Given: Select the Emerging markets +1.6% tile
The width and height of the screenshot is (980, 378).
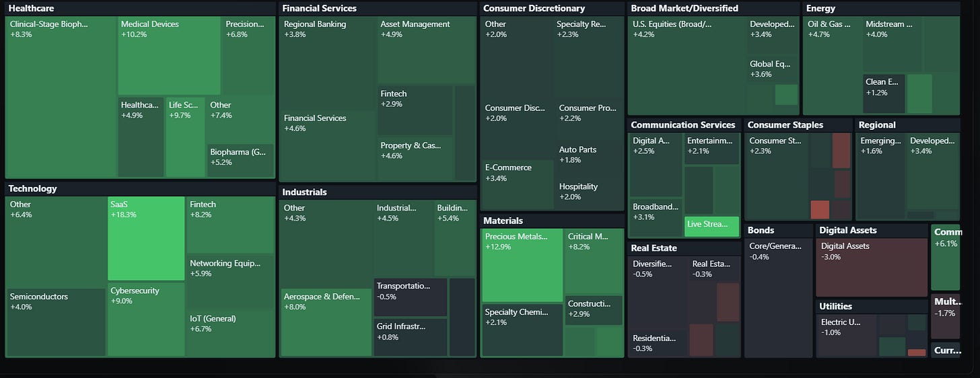Looking at the screenshot, I should point(880,176).
